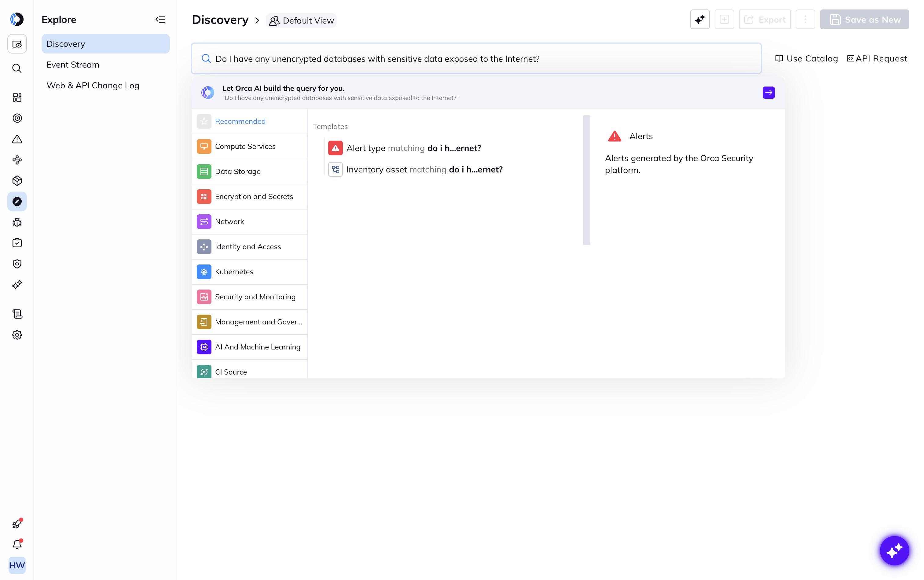Select Data Storage category
The image size is (924, 580).
tap(250, 172)
